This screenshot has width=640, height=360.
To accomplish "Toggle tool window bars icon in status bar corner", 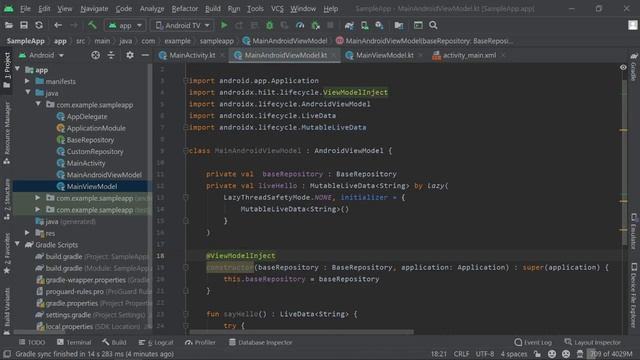I will pyautogui.click(x=7, y=354).
